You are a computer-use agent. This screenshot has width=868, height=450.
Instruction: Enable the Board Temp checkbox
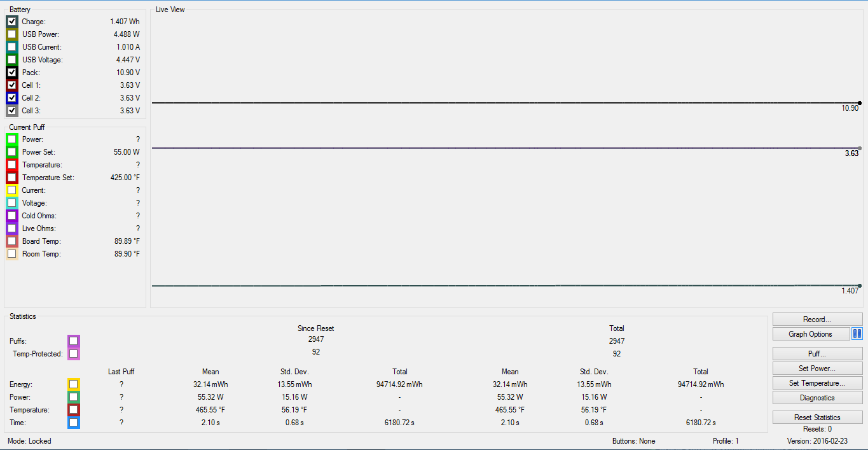tap(12, 241)
